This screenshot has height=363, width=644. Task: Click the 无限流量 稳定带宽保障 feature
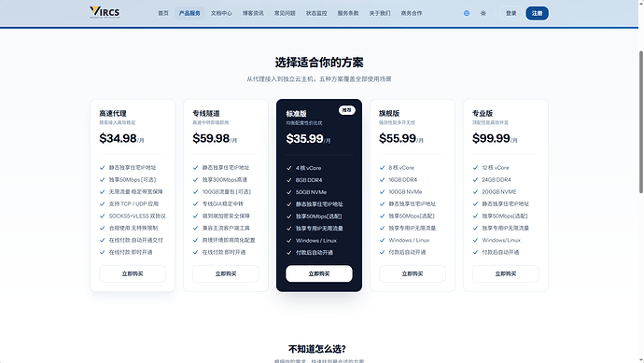135,192
